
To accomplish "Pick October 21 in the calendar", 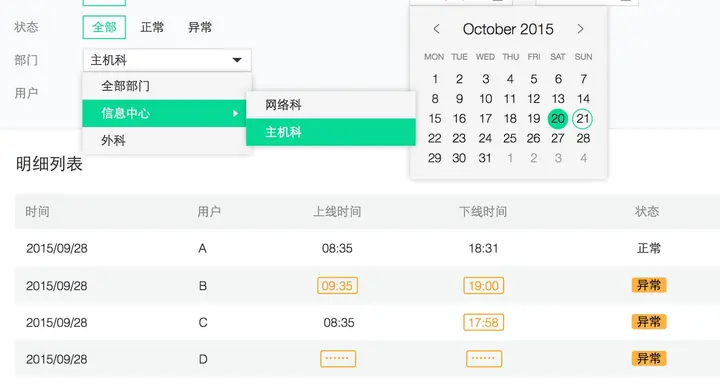I will click(x=583, y=118).
